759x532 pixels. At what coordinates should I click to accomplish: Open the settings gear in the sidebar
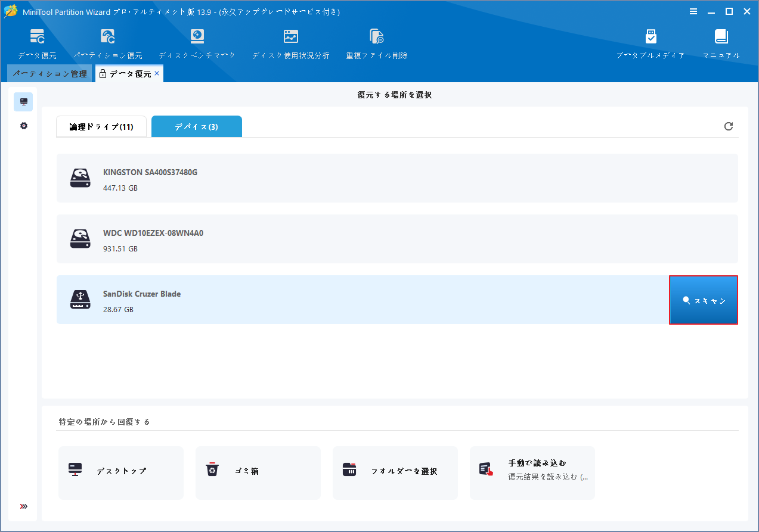click(24, 126)
